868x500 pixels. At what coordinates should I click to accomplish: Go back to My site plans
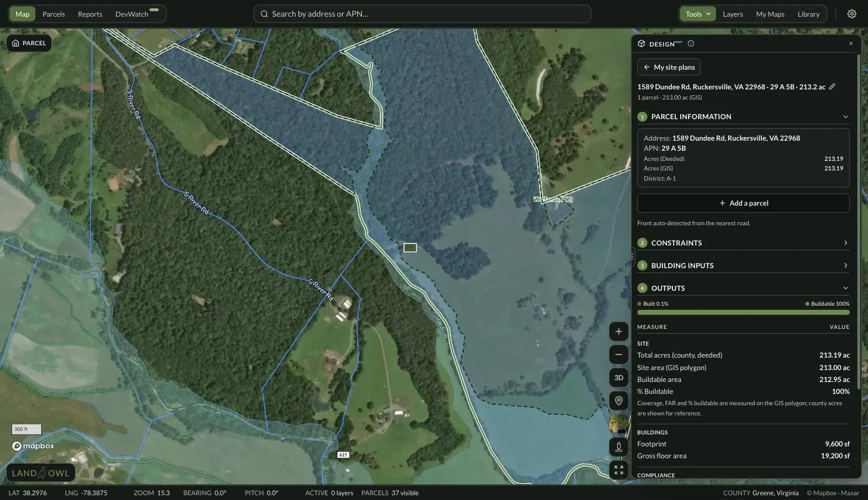669,67
